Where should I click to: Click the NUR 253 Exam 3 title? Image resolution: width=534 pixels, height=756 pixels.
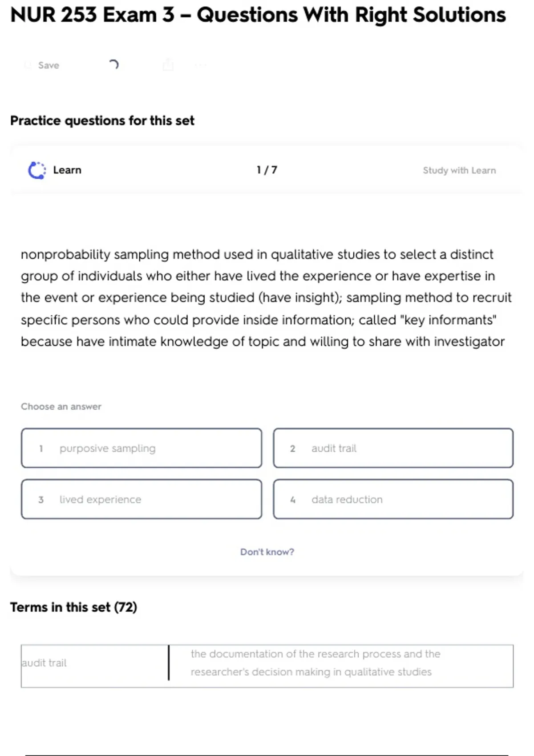pyautogui.click(x=258, y=15)
